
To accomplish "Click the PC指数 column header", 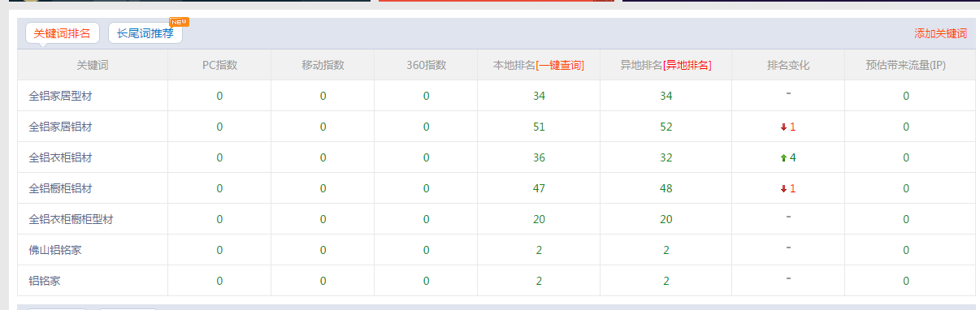I will 219,65.
